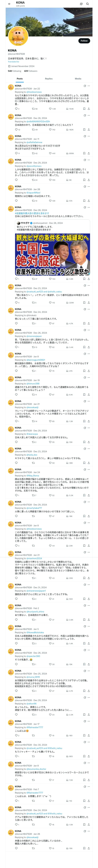Switch to the Replies tab
This screenshot has height=868, width=98.
49,79
